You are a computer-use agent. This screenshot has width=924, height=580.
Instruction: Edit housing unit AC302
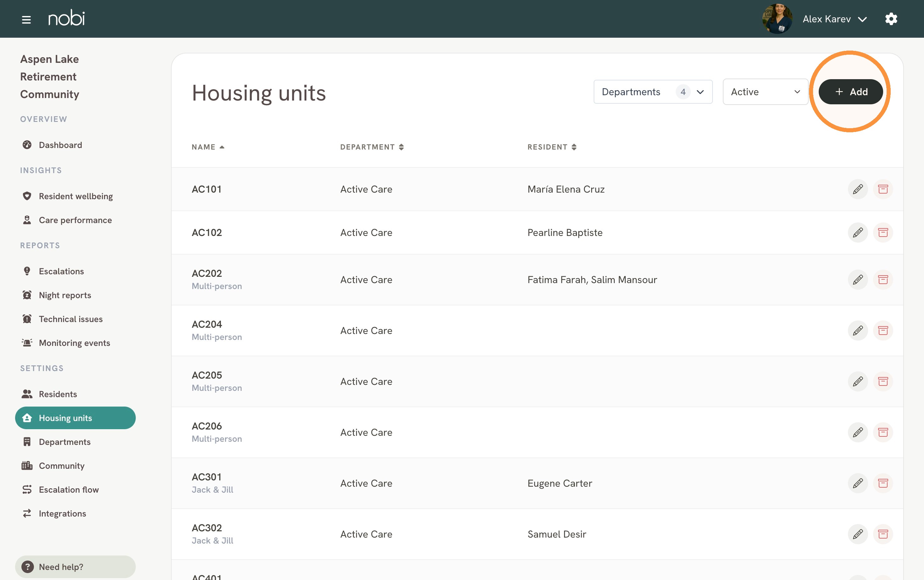tap(858, 534)
